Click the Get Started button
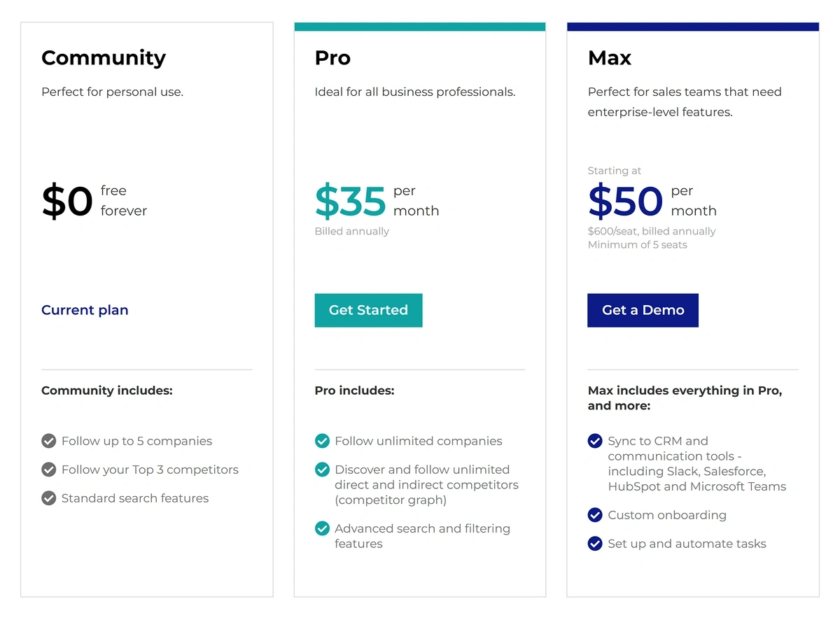The height and width of the screenshot is (620, 840). coord(368,310)
